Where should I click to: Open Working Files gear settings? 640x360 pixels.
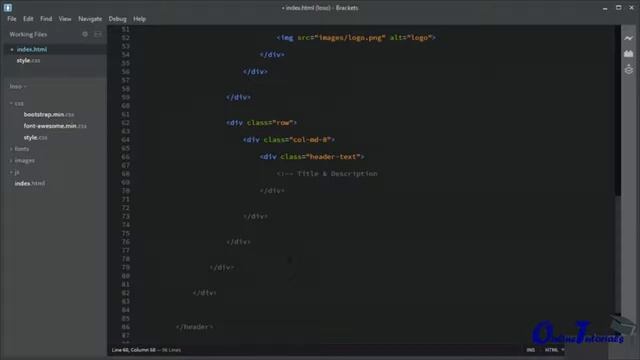click(x=85, y=34)
